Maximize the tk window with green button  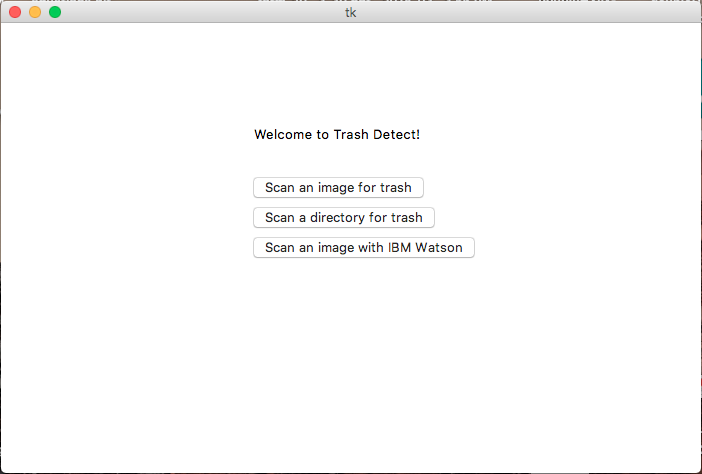pos(55,12)
